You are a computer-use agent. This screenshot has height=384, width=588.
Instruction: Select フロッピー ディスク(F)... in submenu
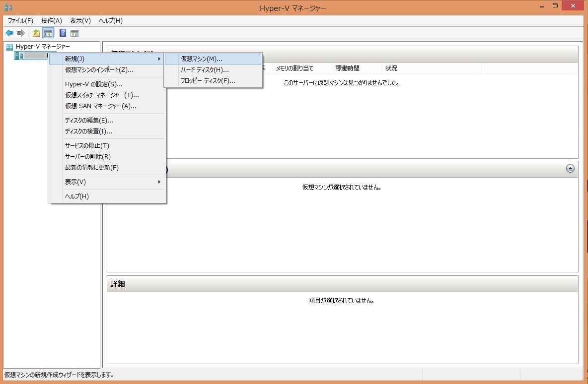208,81
